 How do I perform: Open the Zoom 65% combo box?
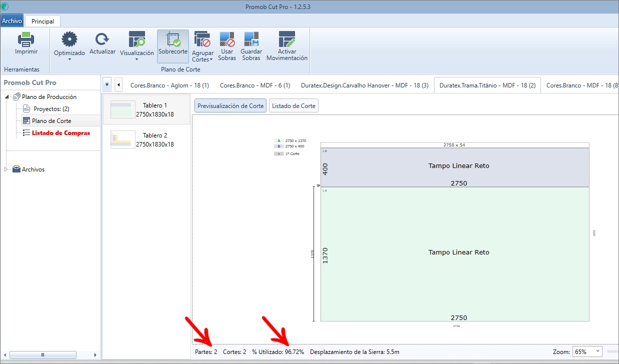click(x=587, y=352)
